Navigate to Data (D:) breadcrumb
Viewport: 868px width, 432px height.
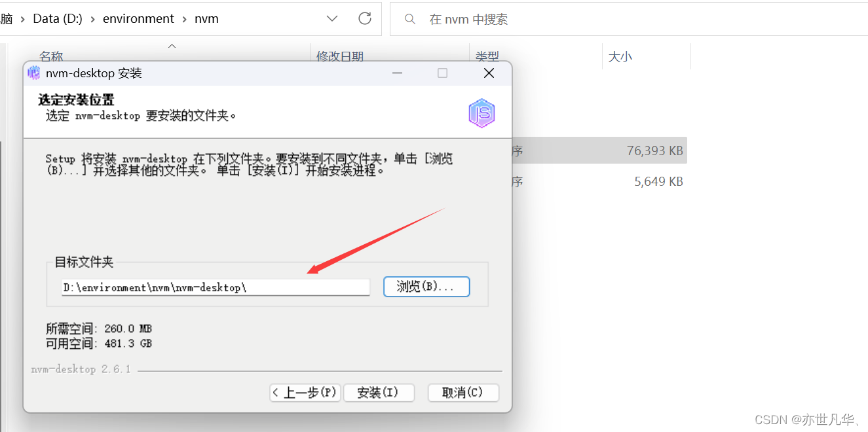pyautogui.click(x=58, y=19)
